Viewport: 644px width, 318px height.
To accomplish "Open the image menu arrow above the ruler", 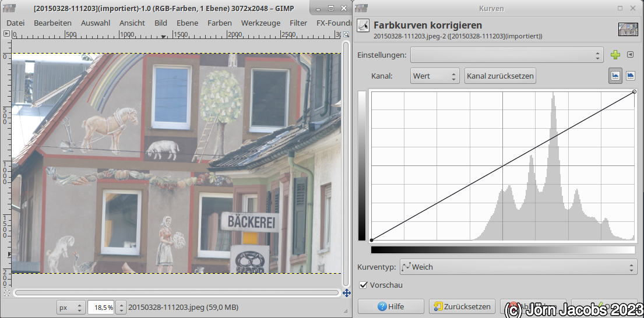I will [7, 34].
